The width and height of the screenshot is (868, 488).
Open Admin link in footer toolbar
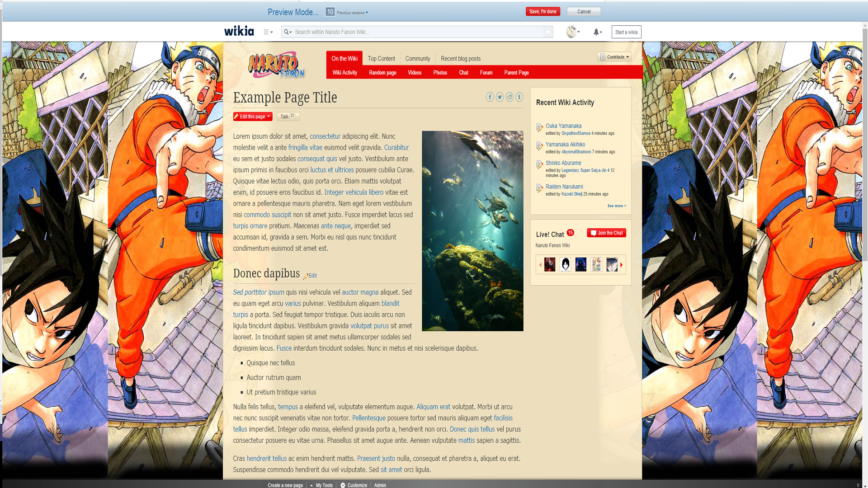[380, 485]
